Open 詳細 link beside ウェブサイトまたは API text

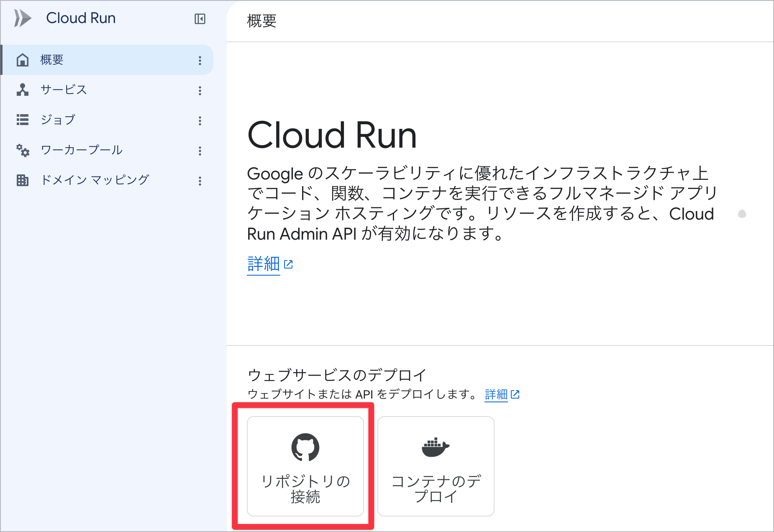coord(496,394)
